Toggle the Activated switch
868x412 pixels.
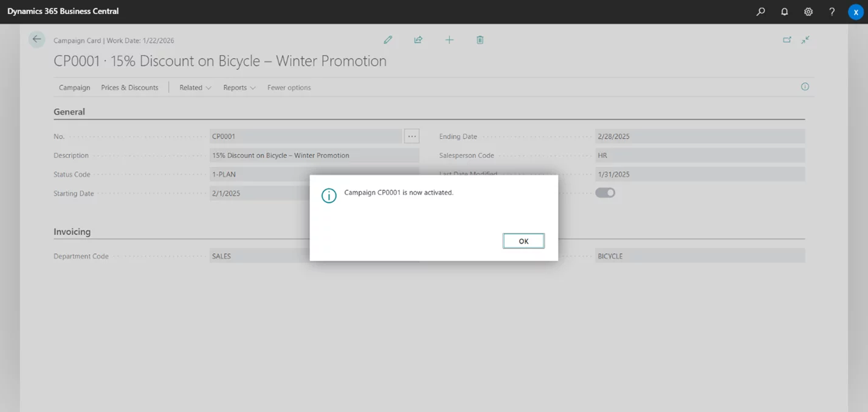pyautogui.click(x=605, y=193)
